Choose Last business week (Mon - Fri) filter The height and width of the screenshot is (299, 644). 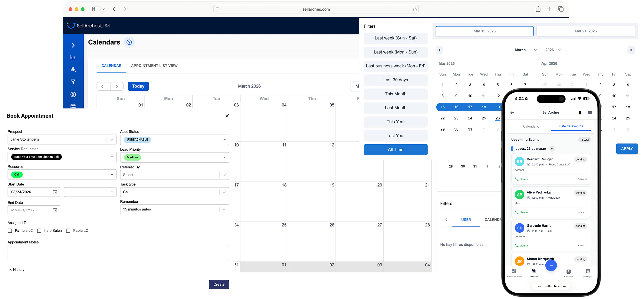click(395, 66)
